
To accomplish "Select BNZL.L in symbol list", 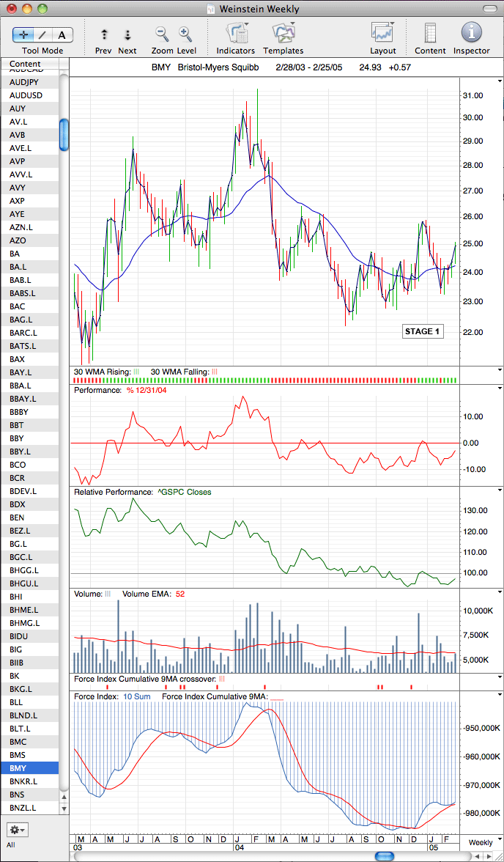I will pos(30,808).
